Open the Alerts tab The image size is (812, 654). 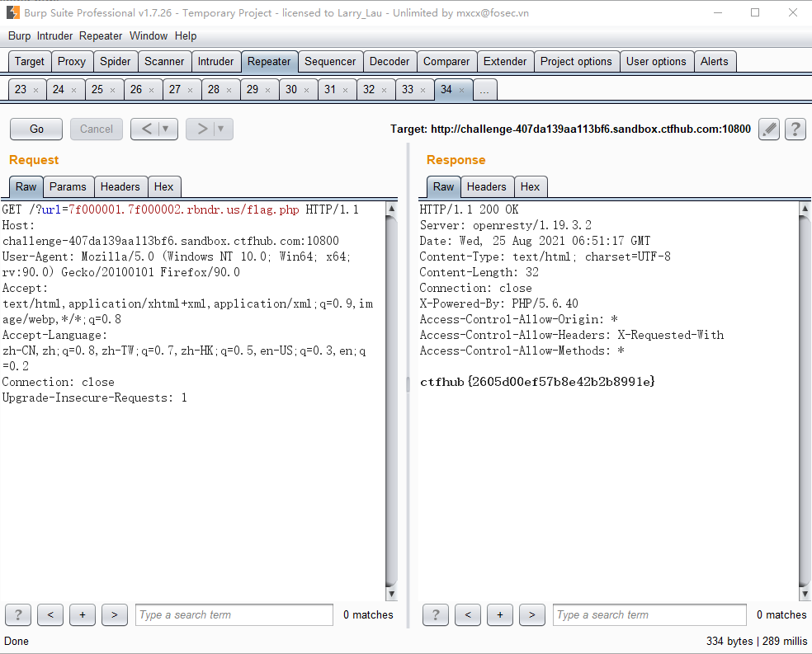pos(714,61)
